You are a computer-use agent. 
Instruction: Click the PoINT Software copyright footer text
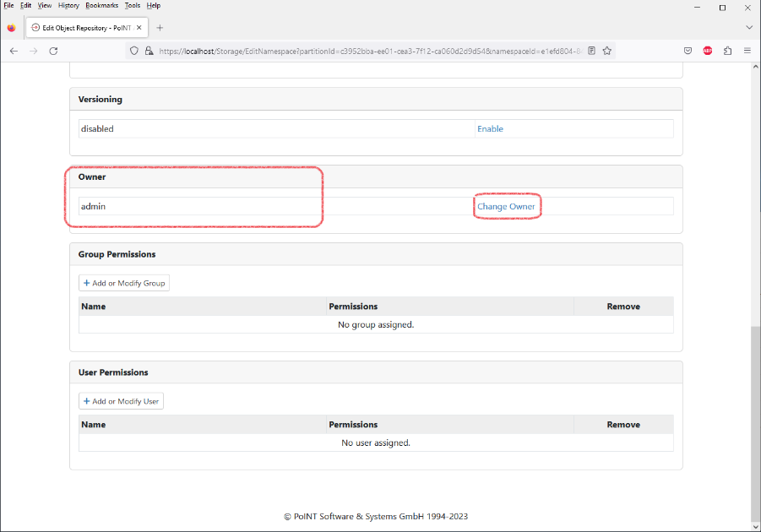[376, 517]
